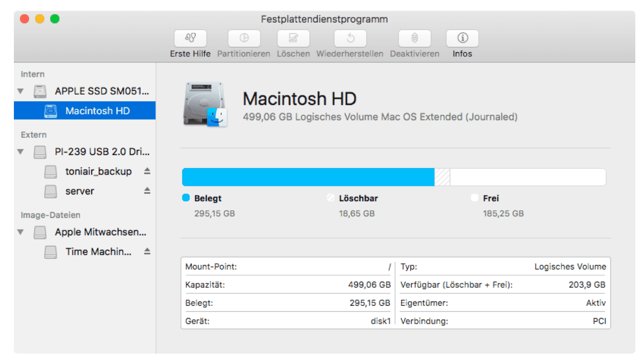The image size is (644, 364).
Task: Collapse the Apple Mitwachsen disclosure triangle
Action: (x=20, y=232)
